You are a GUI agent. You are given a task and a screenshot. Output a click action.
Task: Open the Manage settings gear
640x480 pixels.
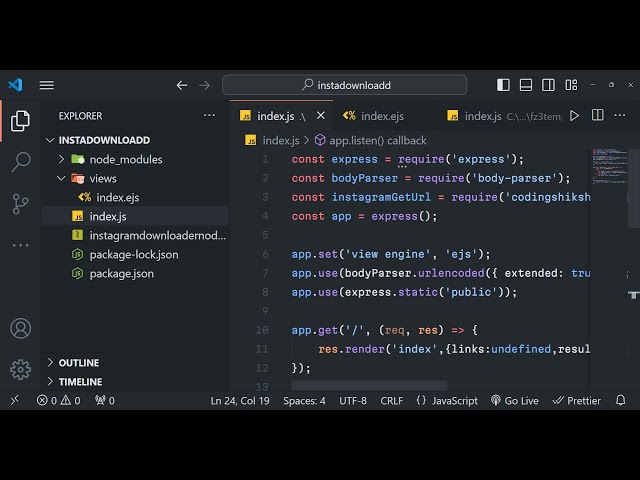[20, 369]
